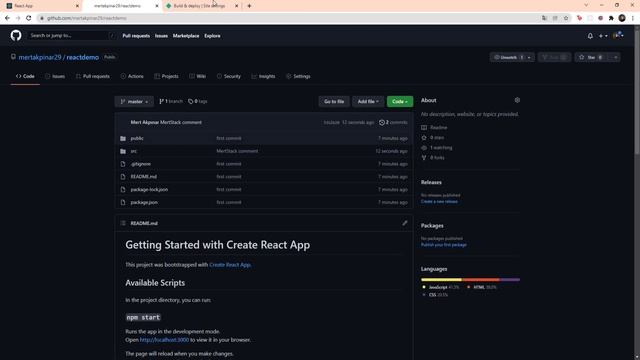Image resolution: width=640 pixels, height=360 pixels.
Task: View the 2 commits history
Action: (x=393, y=122)
